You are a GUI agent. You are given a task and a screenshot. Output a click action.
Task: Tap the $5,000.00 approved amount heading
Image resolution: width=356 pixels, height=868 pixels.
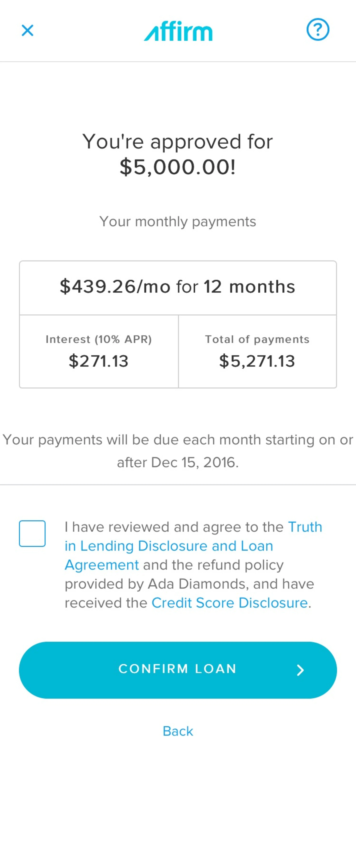[178, 167]
